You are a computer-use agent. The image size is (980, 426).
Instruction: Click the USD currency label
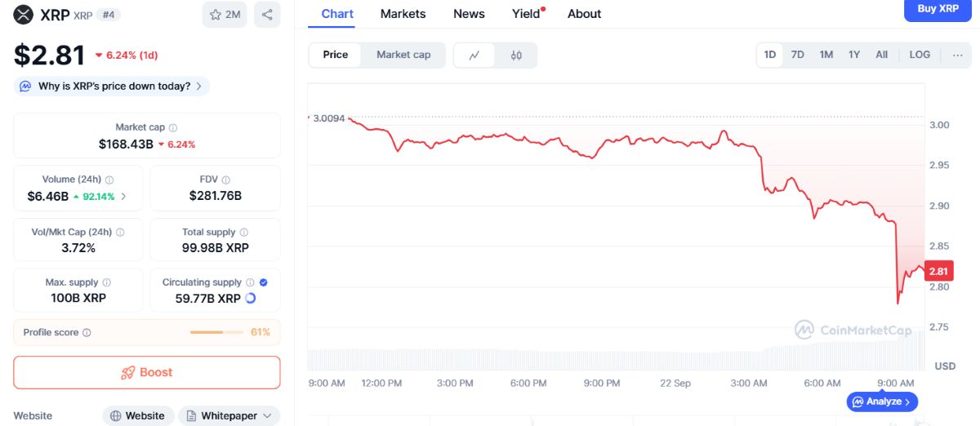click(945, 366)
